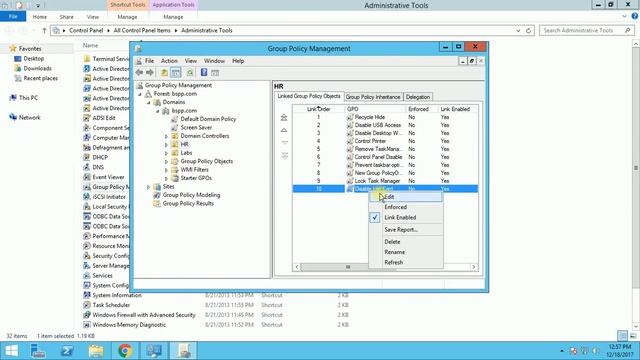Select the Default Domain Policy tree item

(208, 119)
